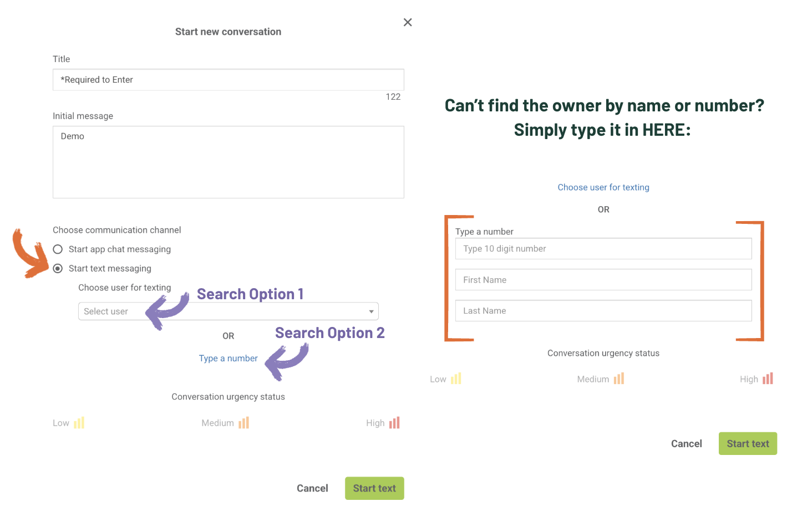Click the Title input field
The width and height of the screenshot is (792, 532).
[x=228, y=80]
